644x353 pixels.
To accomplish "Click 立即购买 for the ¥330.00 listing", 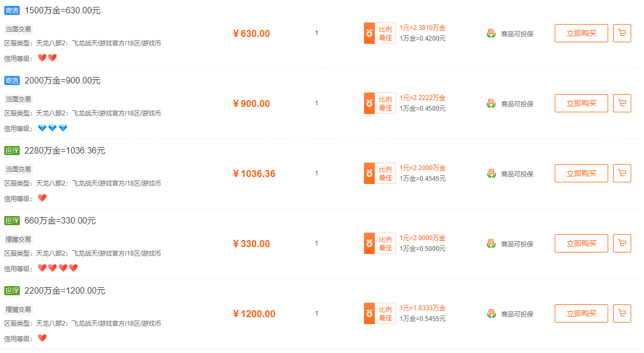I will click(x=581, y=243).
